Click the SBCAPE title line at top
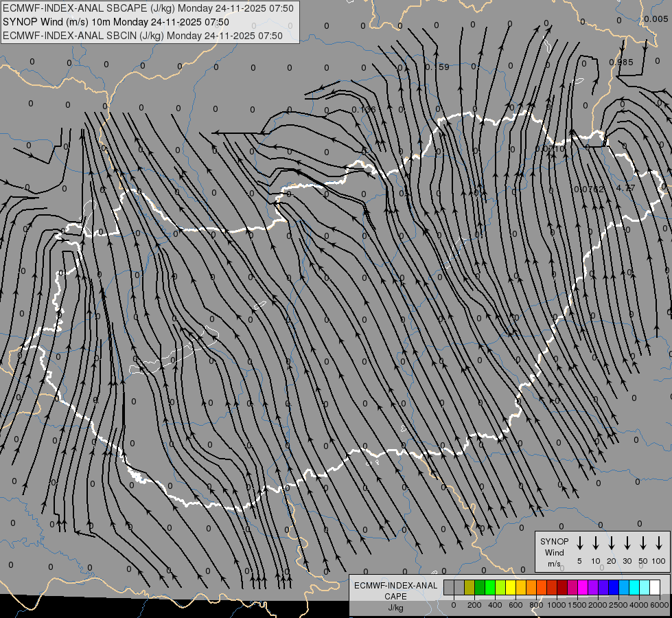The image size is (672, 618). pos(148,8)
